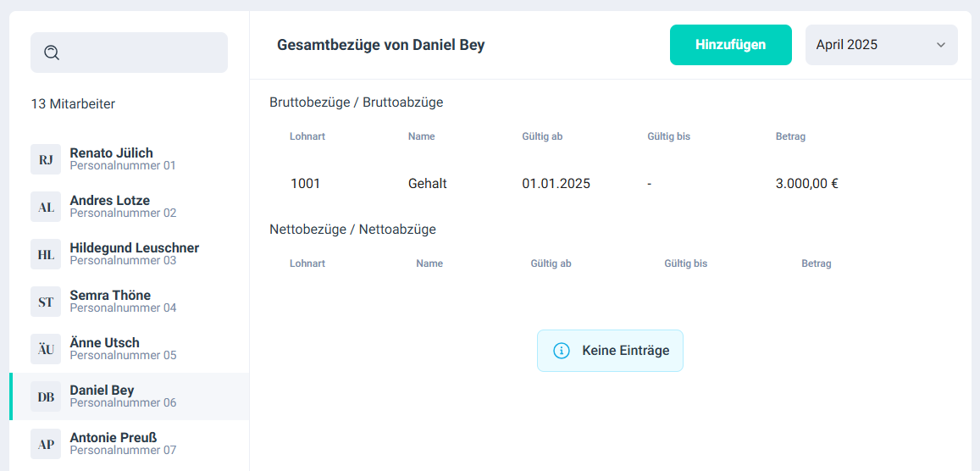Click the employee search input field
The width and height of the screenshot is (980, 471).
tap(140, 53)
